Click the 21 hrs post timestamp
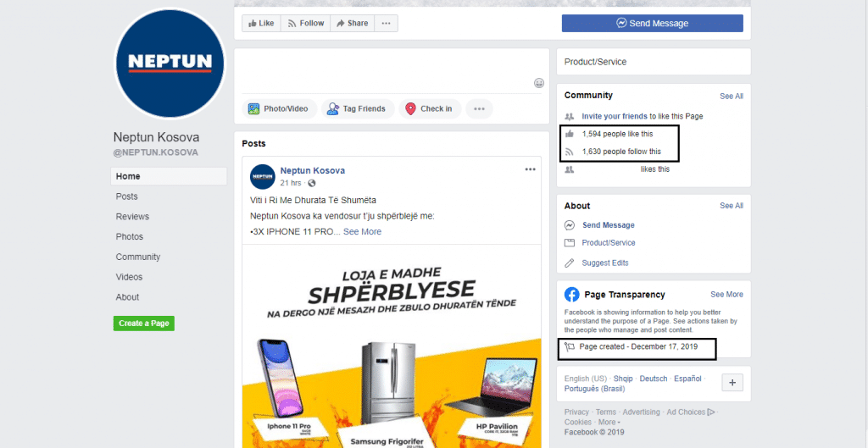Viewport: 868px width, 448px height. [x=292, y=183]
